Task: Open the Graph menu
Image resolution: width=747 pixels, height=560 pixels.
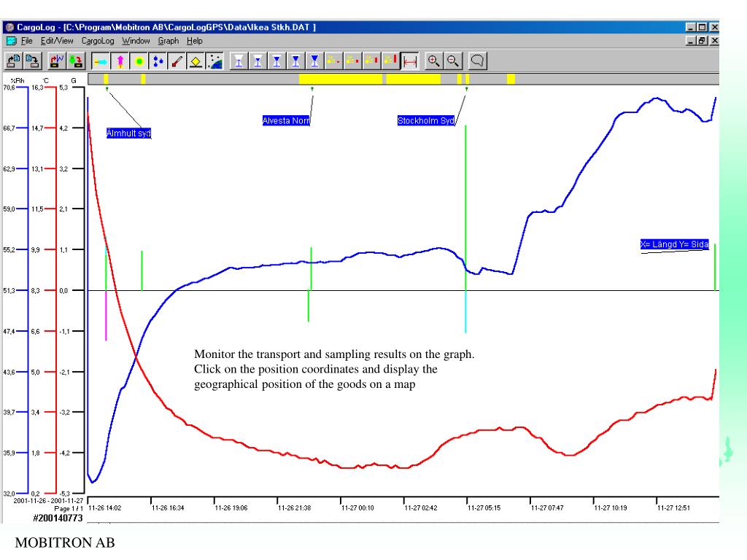Action: (x=169, y=41)
